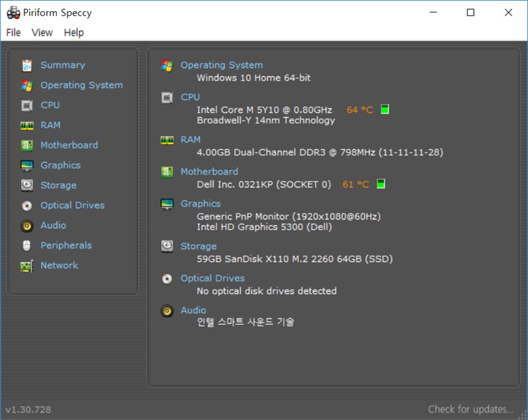
Task: Click the Storage drive icon in summary pane
Action: 167,246
